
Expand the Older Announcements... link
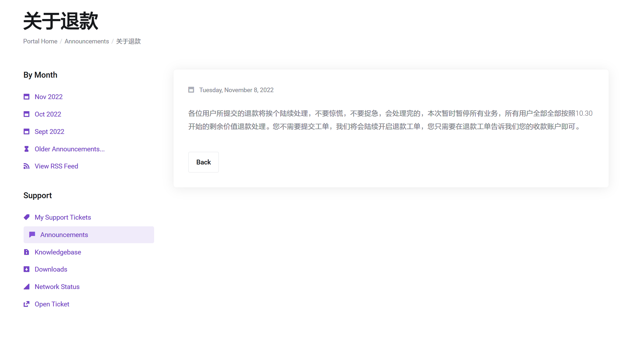[x=69, y=149]
